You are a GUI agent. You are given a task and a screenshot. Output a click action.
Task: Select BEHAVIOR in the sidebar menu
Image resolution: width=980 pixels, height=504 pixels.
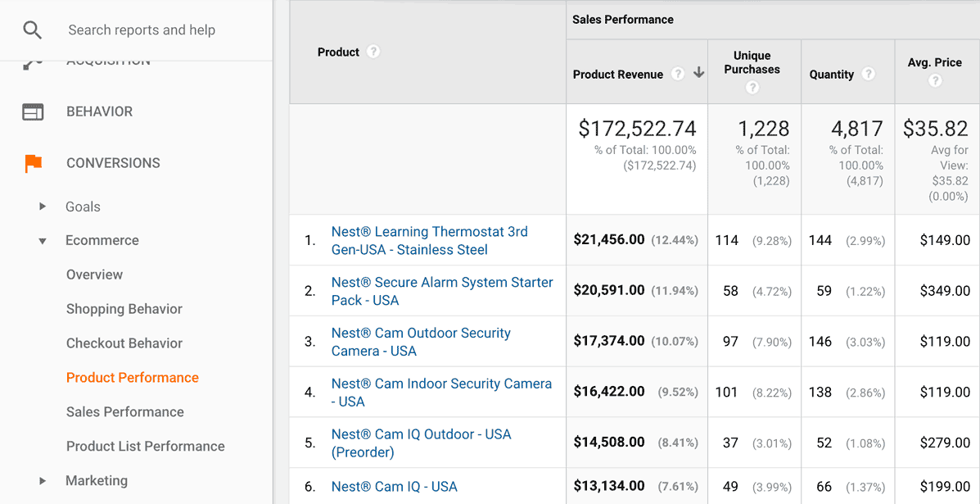click(101, 111)
